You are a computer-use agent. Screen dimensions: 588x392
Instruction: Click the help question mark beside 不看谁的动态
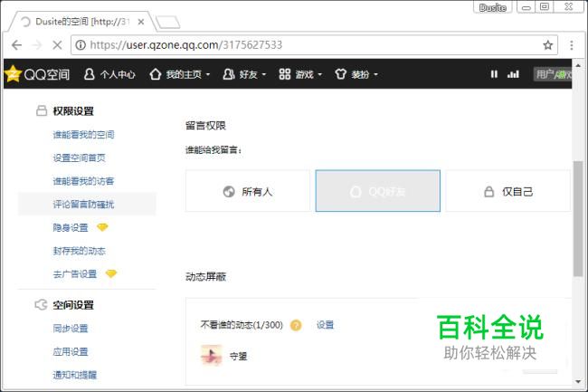click(x=296, y=325)
